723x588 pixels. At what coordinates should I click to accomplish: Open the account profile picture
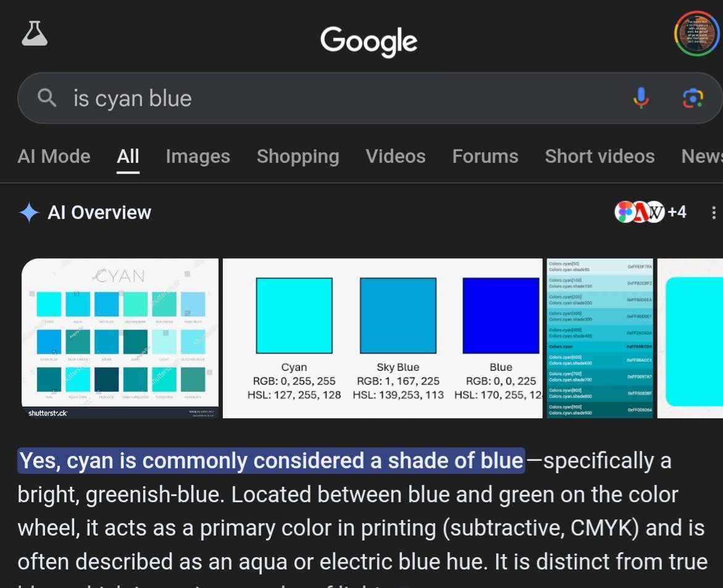click(696, 34)
